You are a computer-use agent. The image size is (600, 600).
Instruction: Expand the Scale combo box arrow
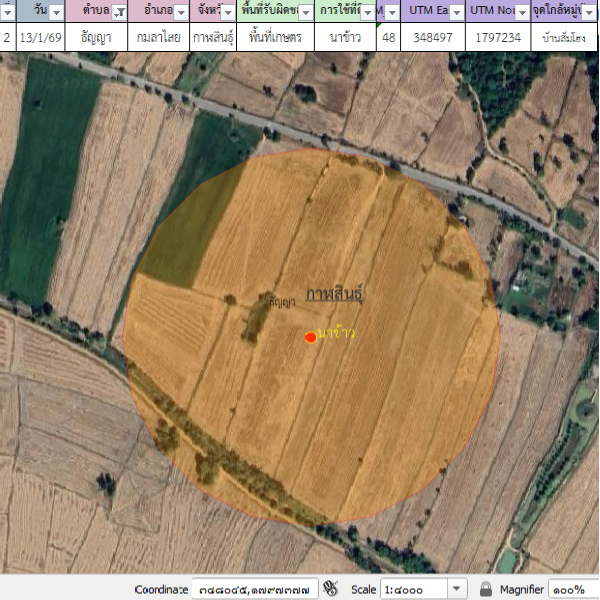[x=457, y=589]
